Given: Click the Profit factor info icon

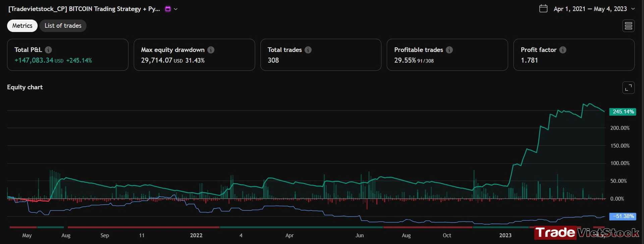Looking at the screenshot, I should coord(563,50).
